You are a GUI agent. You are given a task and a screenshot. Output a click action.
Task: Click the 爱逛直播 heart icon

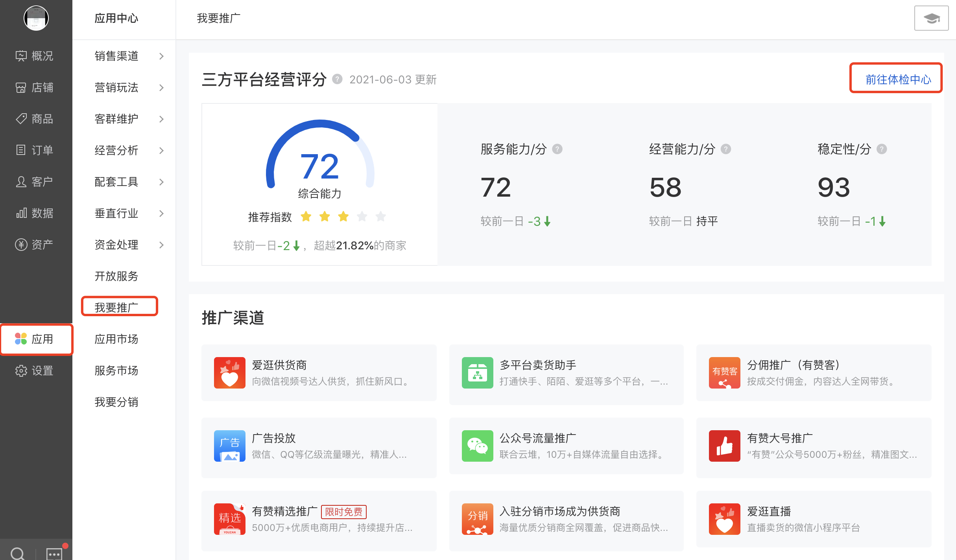click(725, 519)
